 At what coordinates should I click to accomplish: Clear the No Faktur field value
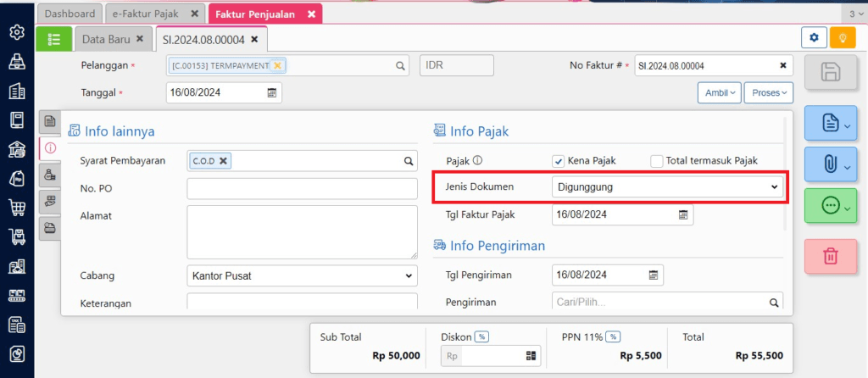click(x=782, y=65)
